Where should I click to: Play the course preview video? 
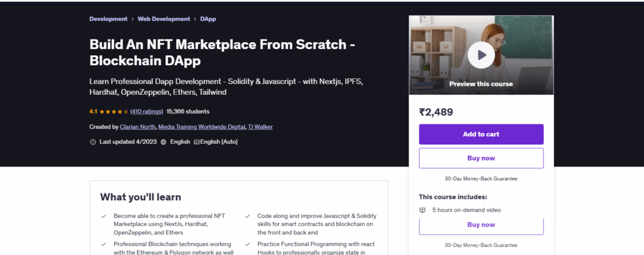481,55
